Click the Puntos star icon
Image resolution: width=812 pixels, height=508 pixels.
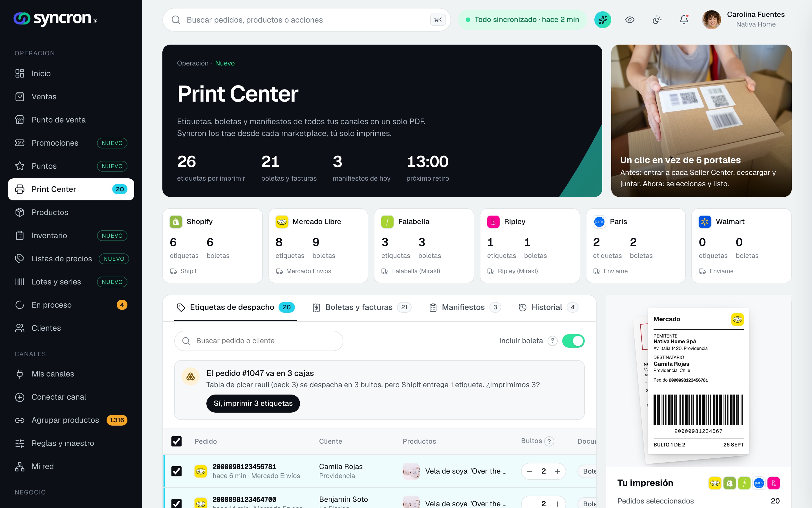pyautogui.click(x=20, y=166)
